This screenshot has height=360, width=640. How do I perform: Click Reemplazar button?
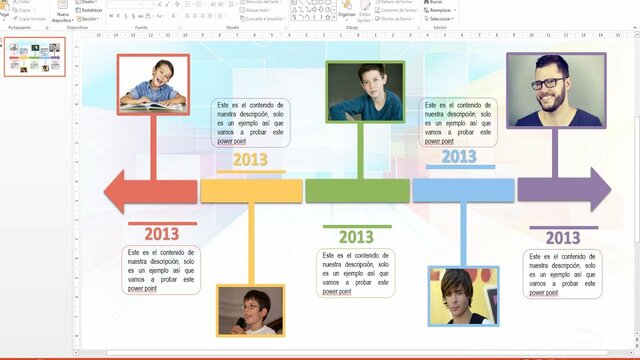(440, 10)
